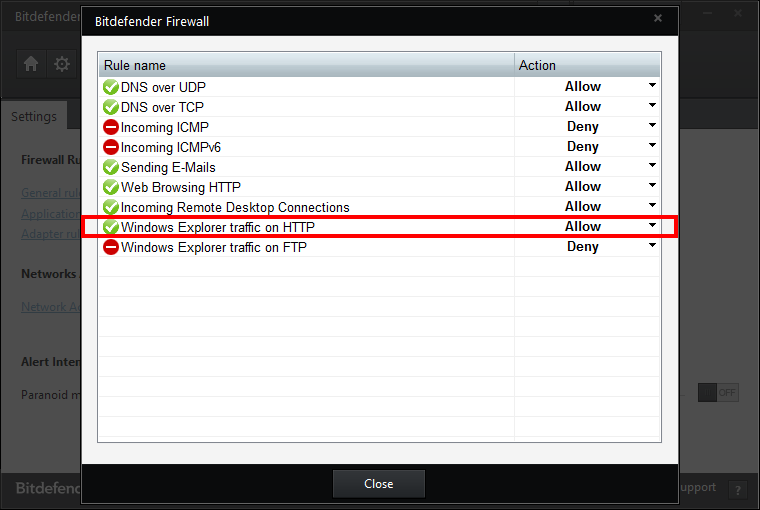Select the Windows Explorer traffic on HTTP rule
The width and height of the screenshot is (760, 510).
click(x=218, y=227)
